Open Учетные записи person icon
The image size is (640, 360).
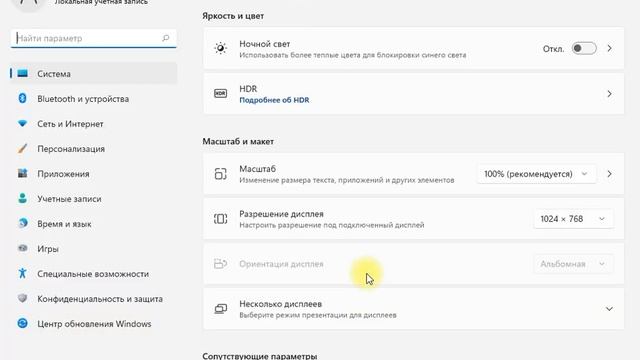pyautogui.click(x=22, y=198)
